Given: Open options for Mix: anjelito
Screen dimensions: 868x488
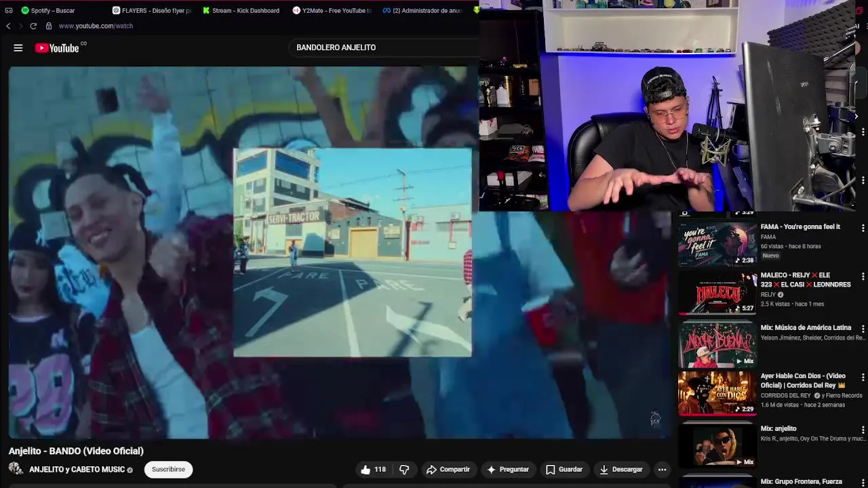Looking at the screenshot, I should click(x=863, y=430).
